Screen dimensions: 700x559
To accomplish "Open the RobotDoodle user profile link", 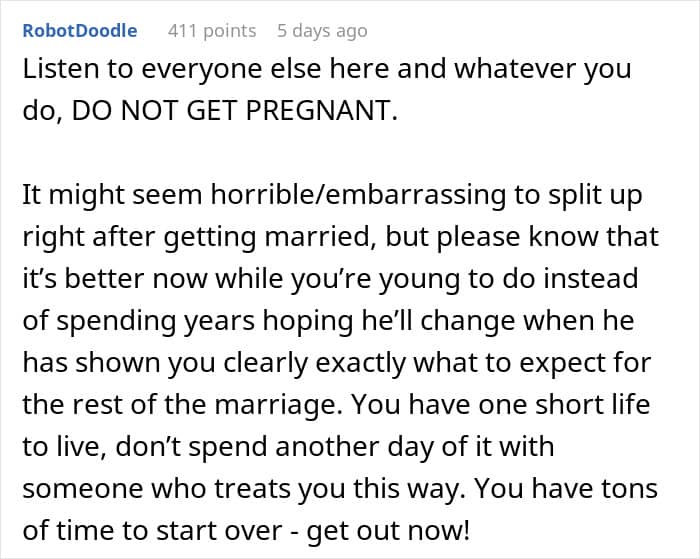I will pos(80,31).
